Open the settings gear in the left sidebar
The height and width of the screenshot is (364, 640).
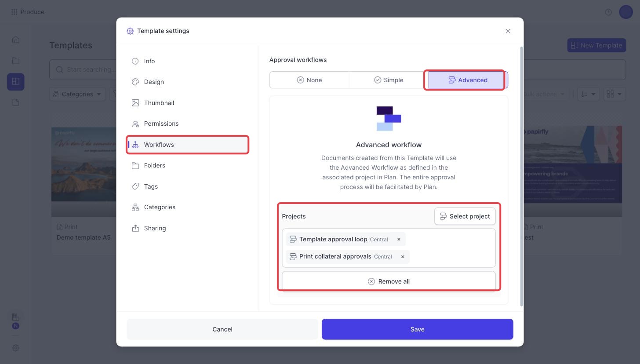click(x=15, y=348)
